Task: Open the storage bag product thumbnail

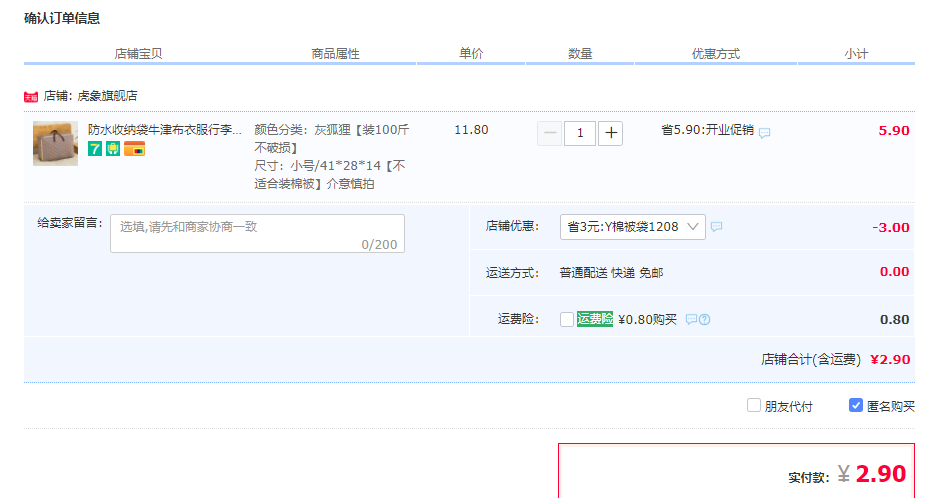Action: pos(55,143)
